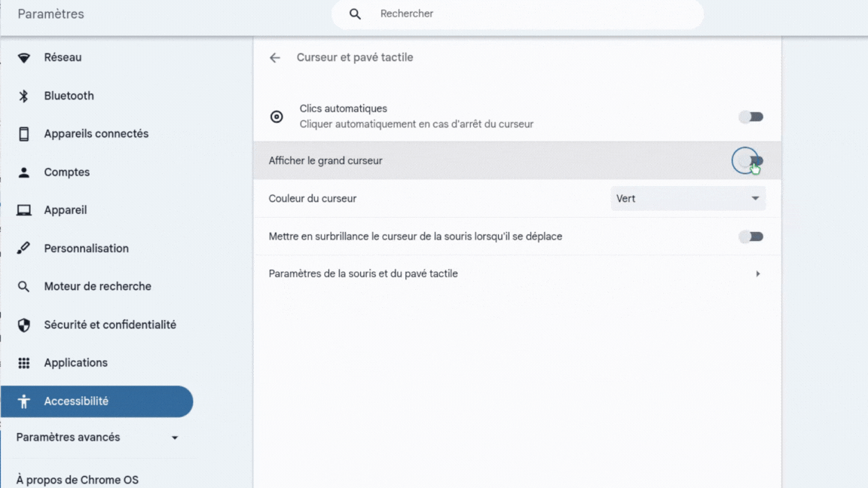
Task: Click the Comptes person icon
Action: pos(24,172)
